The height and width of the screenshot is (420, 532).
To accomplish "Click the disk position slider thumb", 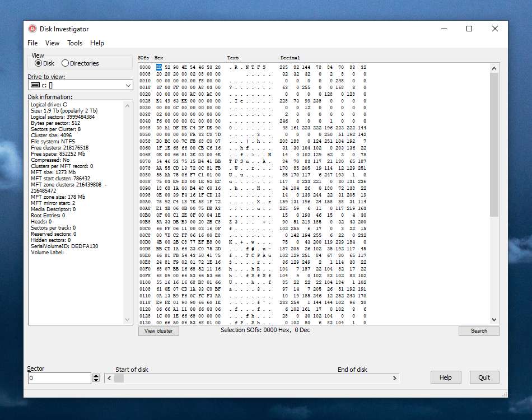I will (119, 378).
